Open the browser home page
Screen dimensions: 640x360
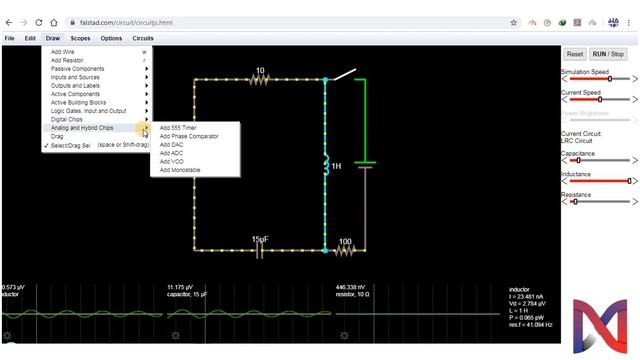tap(54, 22)
